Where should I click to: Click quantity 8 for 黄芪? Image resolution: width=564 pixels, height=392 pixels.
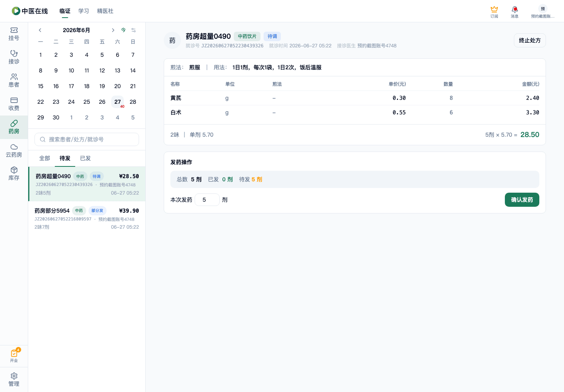point(451,98)
